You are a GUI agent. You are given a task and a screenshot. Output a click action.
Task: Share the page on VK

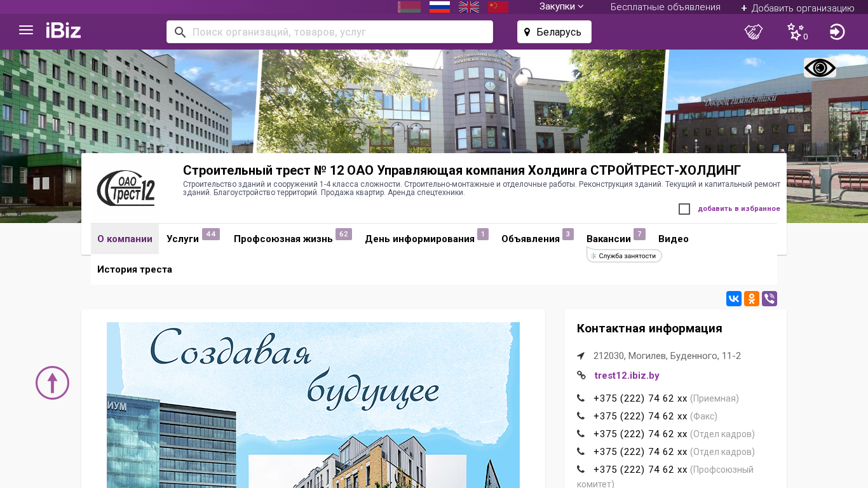click(x=734, y=299)
